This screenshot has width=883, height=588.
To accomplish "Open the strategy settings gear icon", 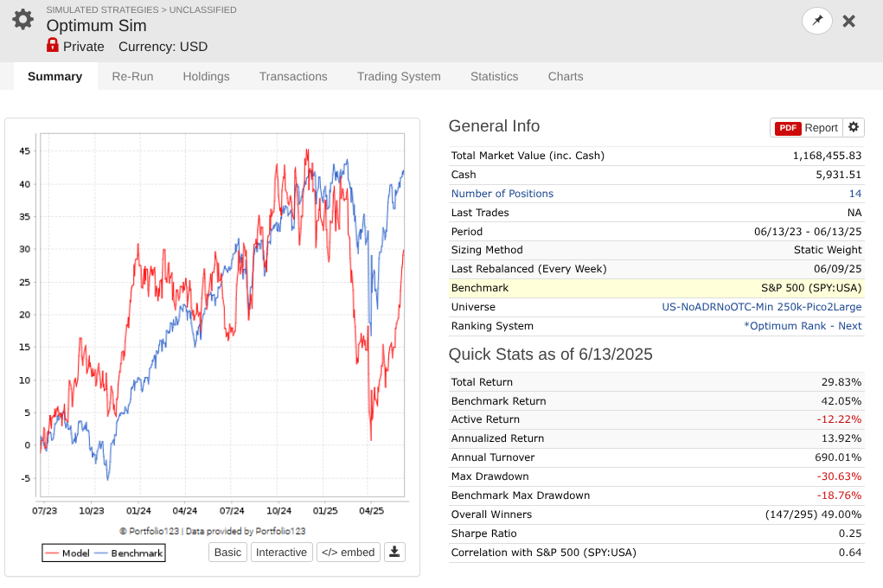I will click(23, 20).
